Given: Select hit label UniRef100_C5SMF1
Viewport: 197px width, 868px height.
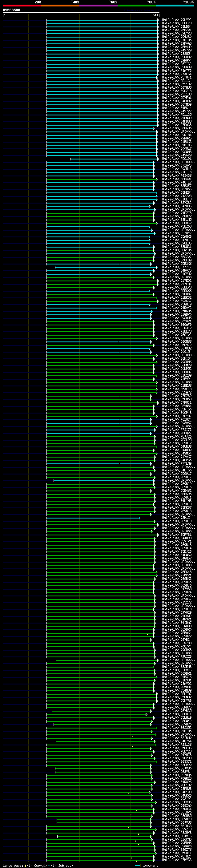Looking at the screenshot, I should point(177,853).
